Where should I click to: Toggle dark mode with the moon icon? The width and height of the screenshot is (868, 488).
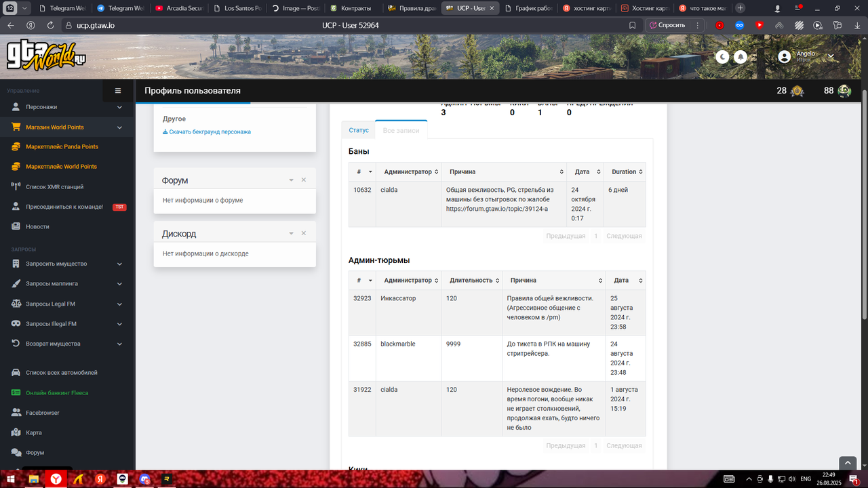coord(722,57)
